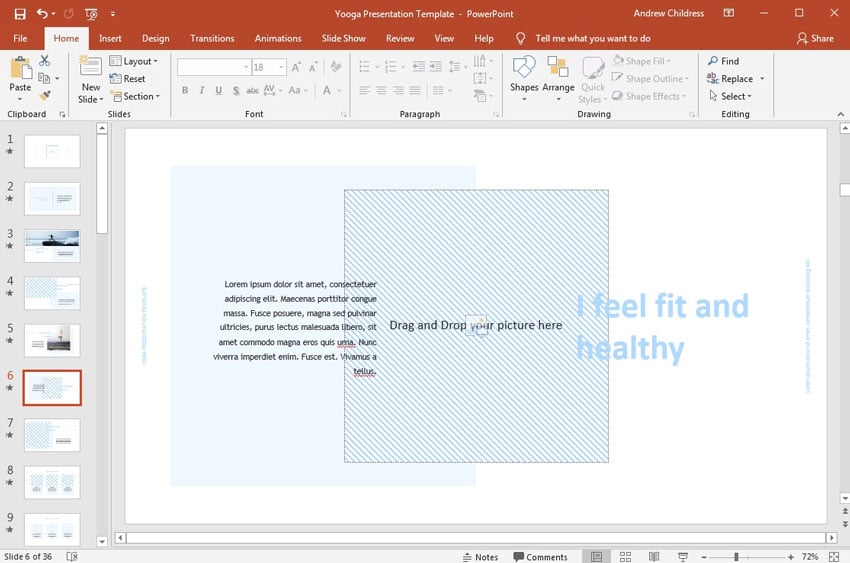This screenshot has width=850, height=563.
Task: Toggle the Notes pane
Action: [480, 557]
